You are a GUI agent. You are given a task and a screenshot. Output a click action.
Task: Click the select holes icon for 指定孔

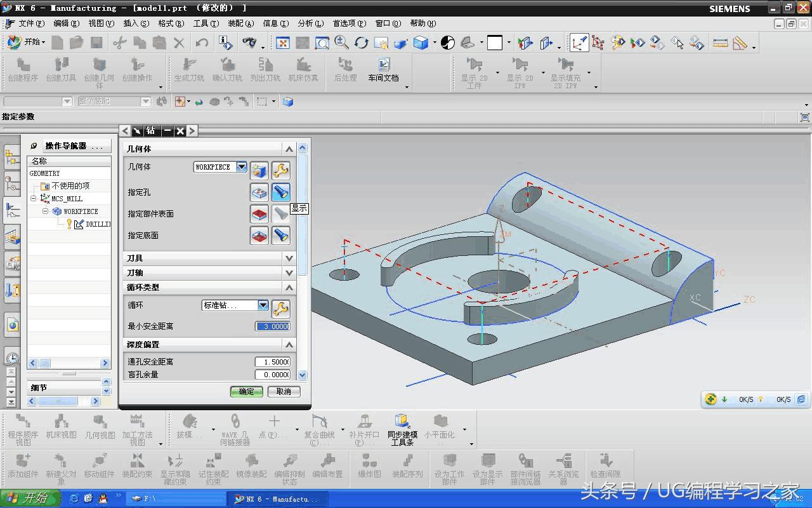[x=259, y=192]
